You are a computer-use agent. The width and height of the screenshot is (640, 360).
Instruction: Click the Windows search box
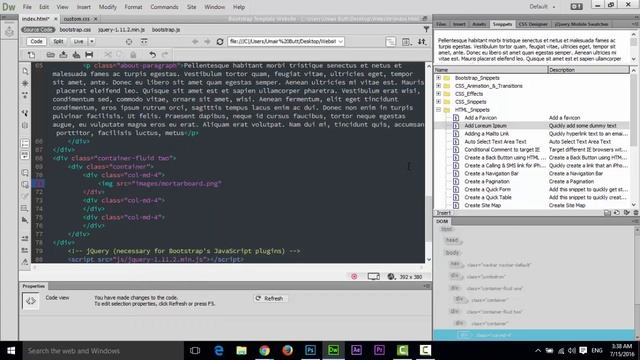point(102,351)
